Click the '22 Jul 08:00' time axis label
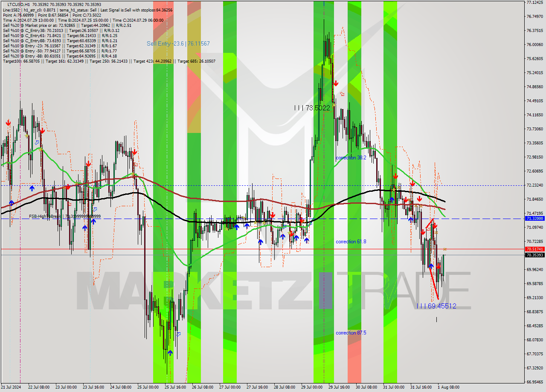 click(39, 387)
